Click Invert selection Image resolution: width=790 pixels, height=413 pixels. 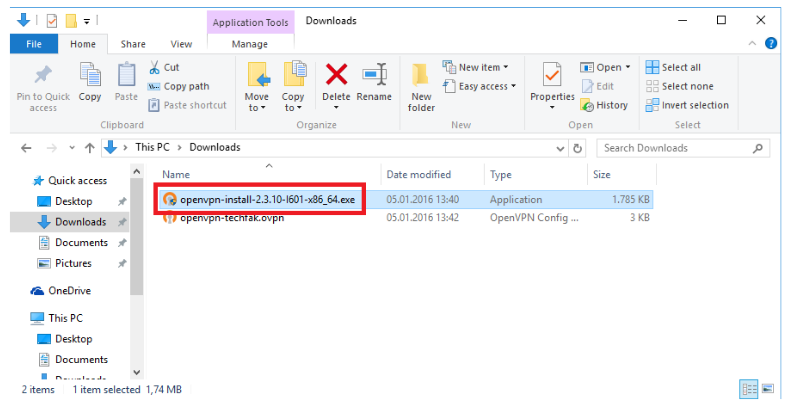click(x=687, y=105)
